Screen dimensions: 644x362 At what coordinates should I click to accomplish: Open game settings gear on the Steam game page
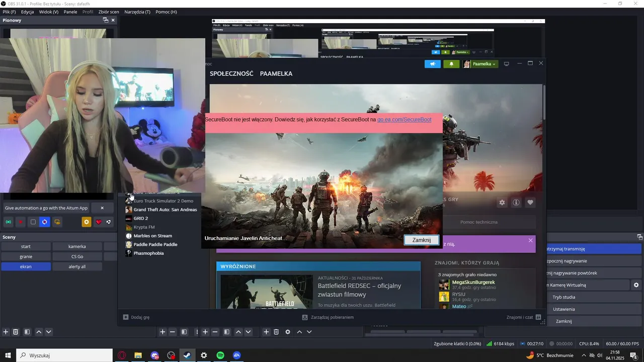[x=502, y=203]
